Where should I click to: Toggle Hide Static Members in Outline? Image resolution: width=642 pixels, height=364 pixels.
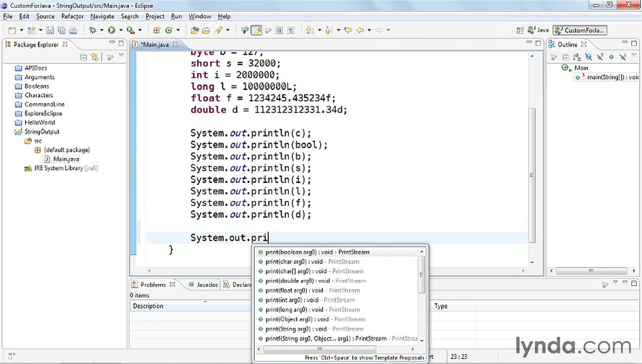600,57
